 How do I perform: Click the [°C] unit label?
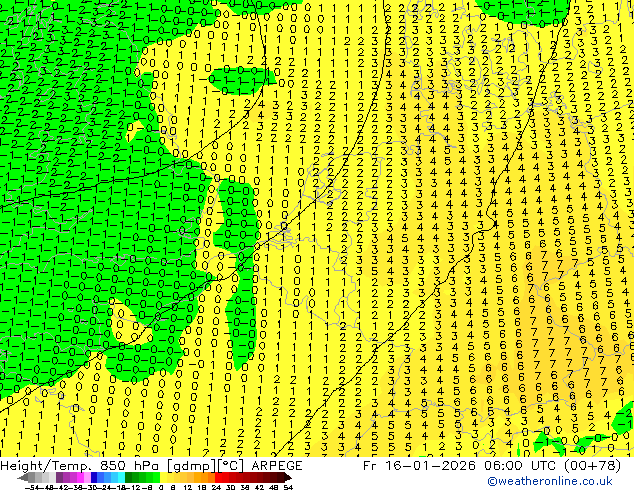[230, 466]
